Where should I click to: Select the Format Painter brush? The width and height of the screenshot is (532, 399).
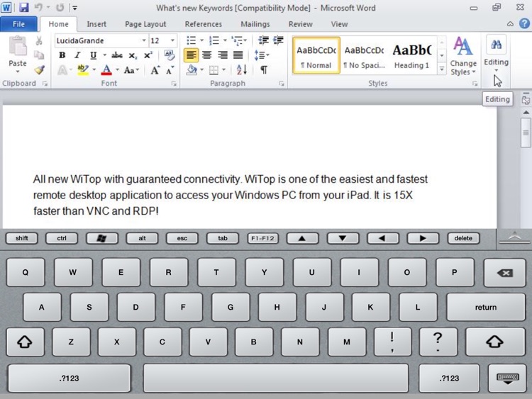tap(39, 70)
